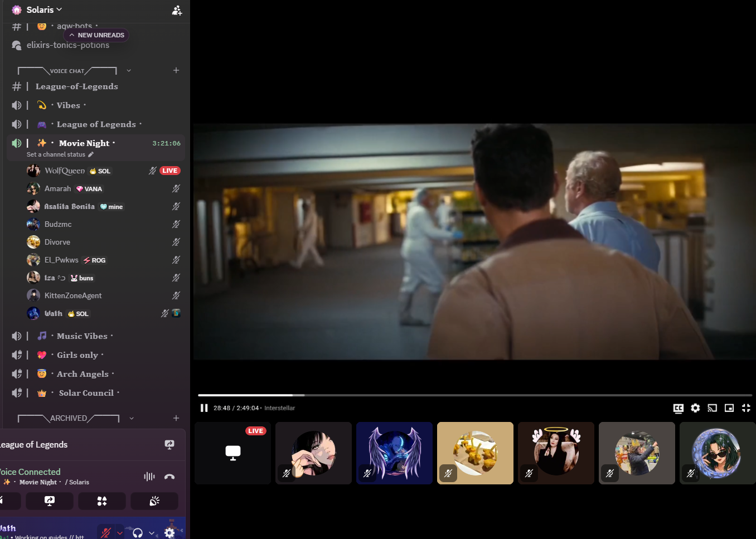Toggle microphone mute in the user panel
Screen dimensions: 756x539
[106, 532]
